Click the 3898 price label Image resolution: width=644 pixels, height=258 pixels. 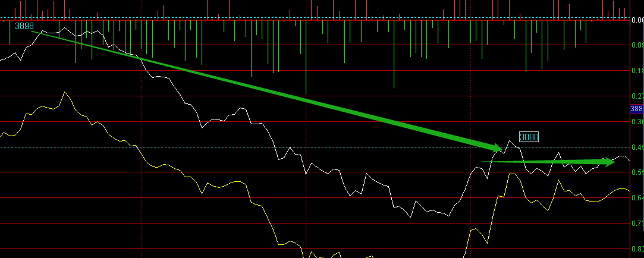[24, 26]
